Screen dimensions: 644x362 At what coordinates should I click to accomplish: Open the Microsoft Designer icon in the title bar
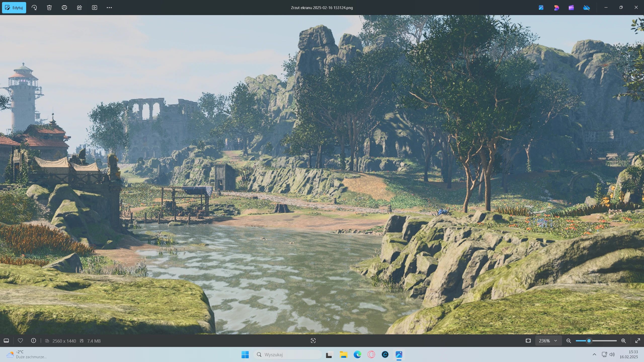click(x=556, y=8)
